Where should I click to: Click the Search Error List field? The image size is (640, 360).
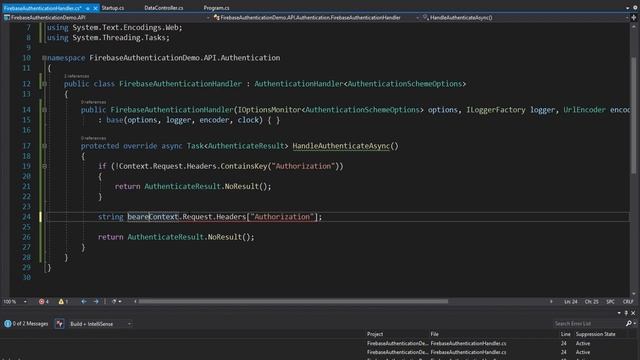(589, 324)
